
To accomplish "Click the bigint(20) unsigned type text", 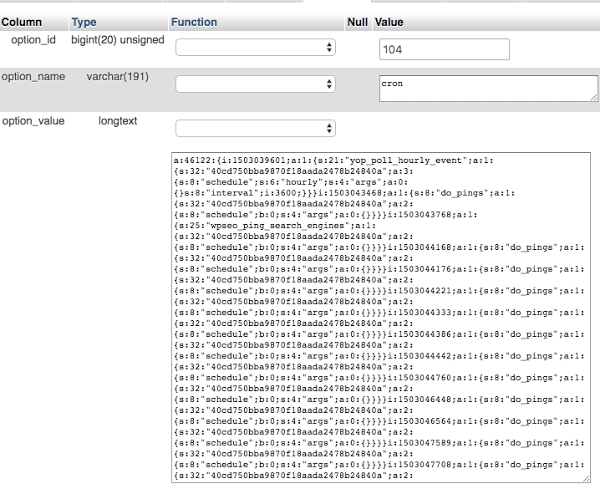I will 117,38.
